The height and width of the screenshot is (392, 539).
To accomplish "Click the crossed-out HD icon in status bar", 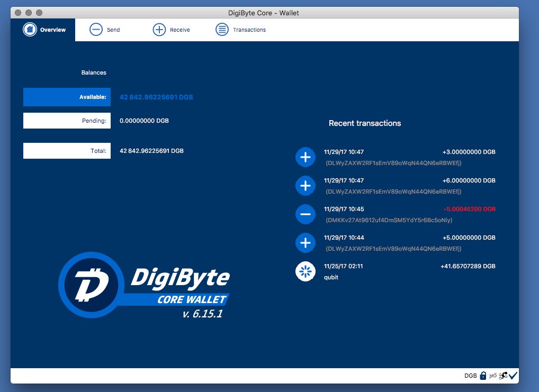I will tap(492, 376).
